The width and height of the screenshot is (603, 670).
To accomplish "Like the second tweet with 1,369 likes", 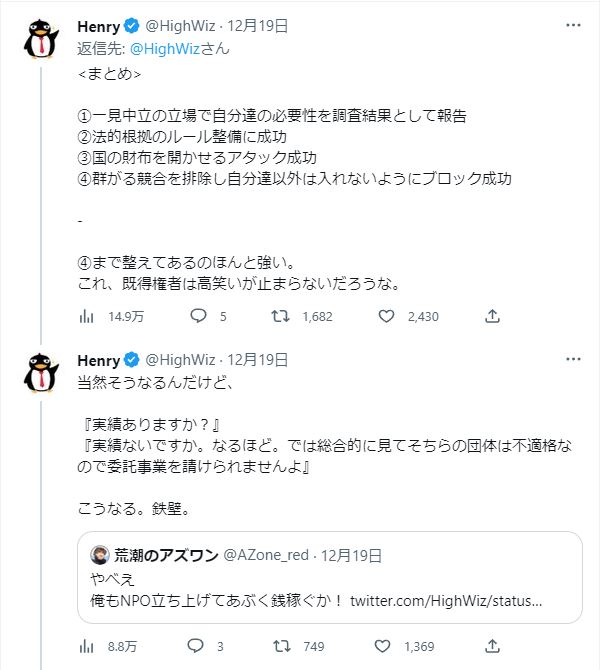I will [387, 646].
